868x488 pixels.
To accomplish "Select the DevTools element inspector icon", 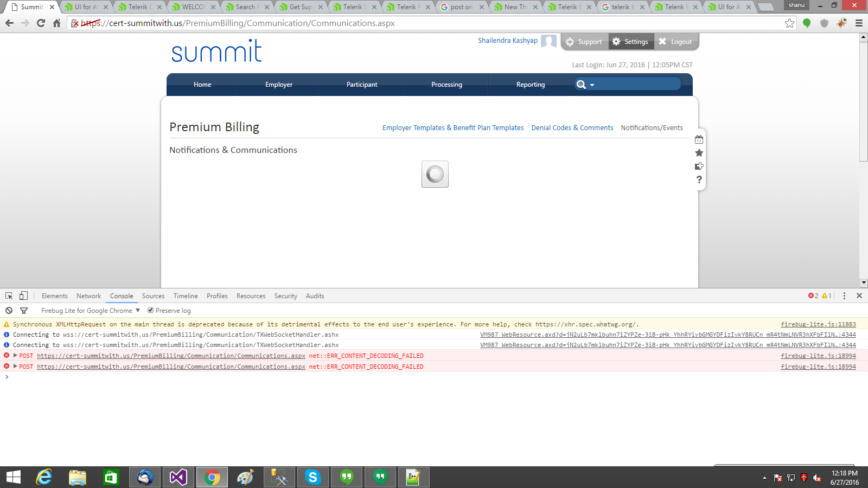I will pyautogui.click(x=9, y=296).
